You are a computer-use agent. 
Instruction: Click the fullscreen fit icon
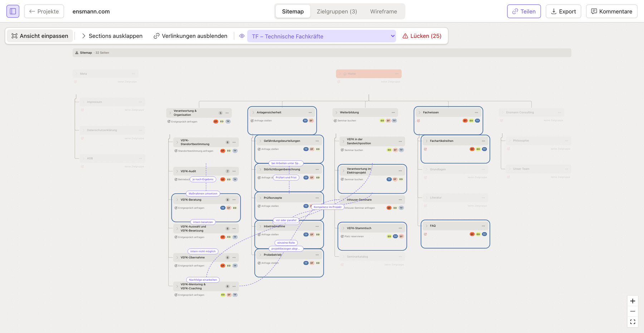pyautogui.click(x=633, y=322)
